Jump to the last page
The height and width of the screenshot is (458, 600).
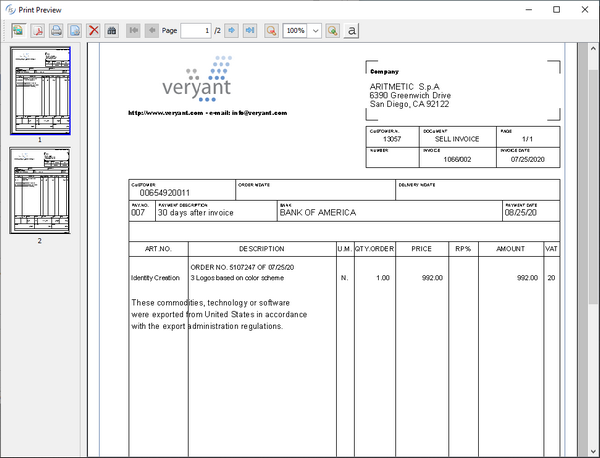pyautogui.click(x=250, y=30)
